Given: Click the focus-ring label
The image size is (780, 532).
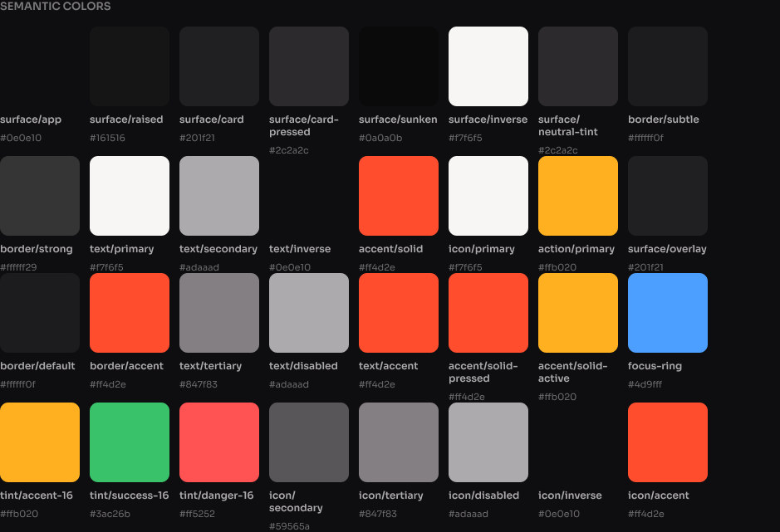Looking at the screenshot, I should coord(655,366).
